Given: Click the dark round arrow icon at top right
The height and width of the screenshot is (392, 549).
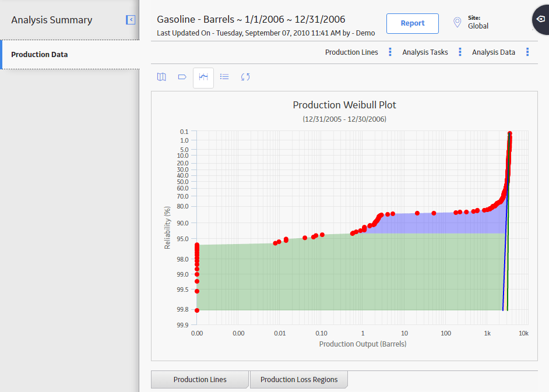Looking at the screenshot, I should click(x=541, y=19).
